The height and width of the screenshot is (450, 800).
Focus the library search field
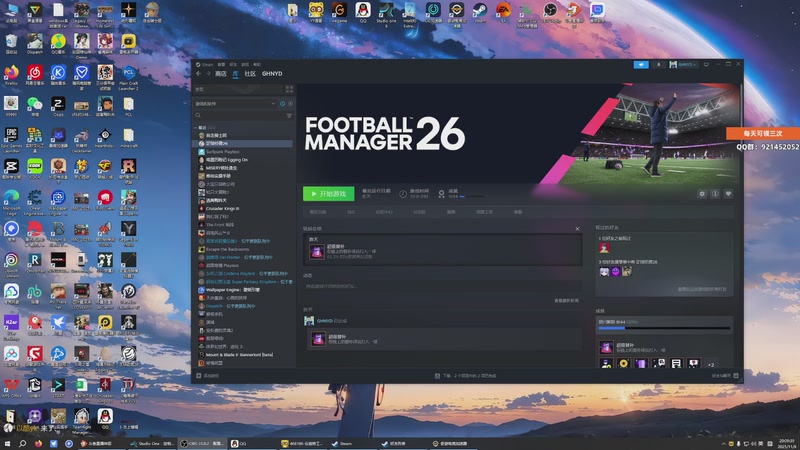click(239, 115)
